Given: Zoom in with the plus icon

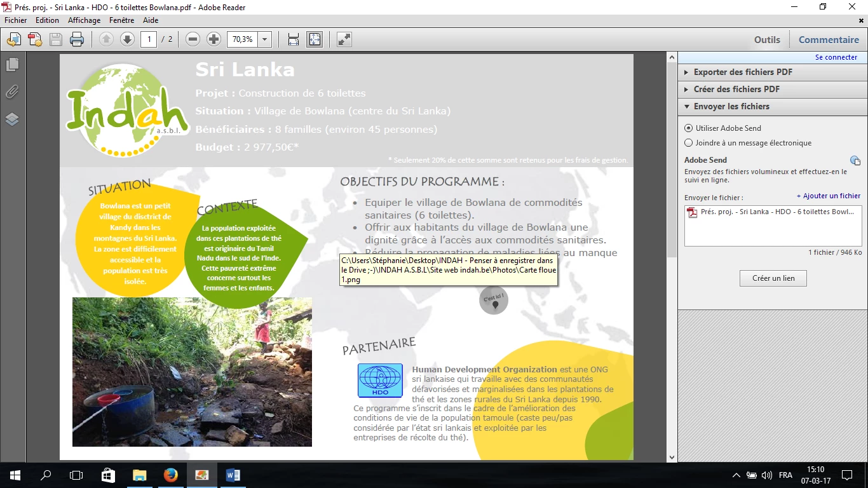Looking at the screenshot, I should tap(214, 39).
